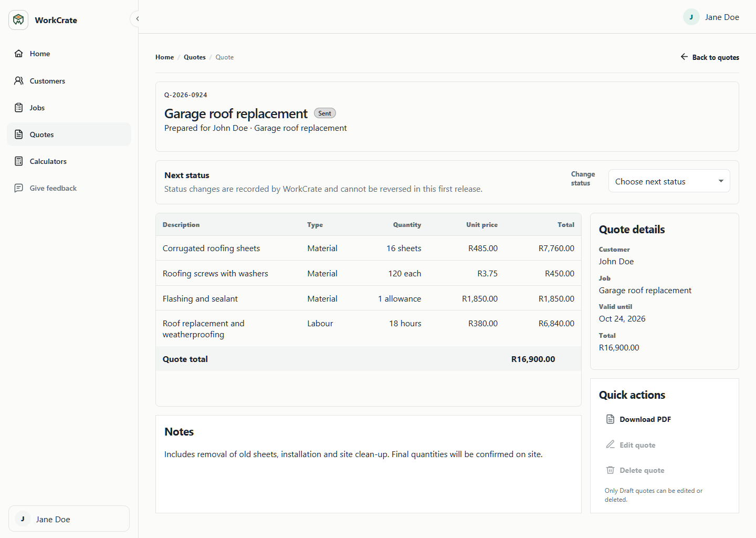Open the Home menu item

point(69,54)
